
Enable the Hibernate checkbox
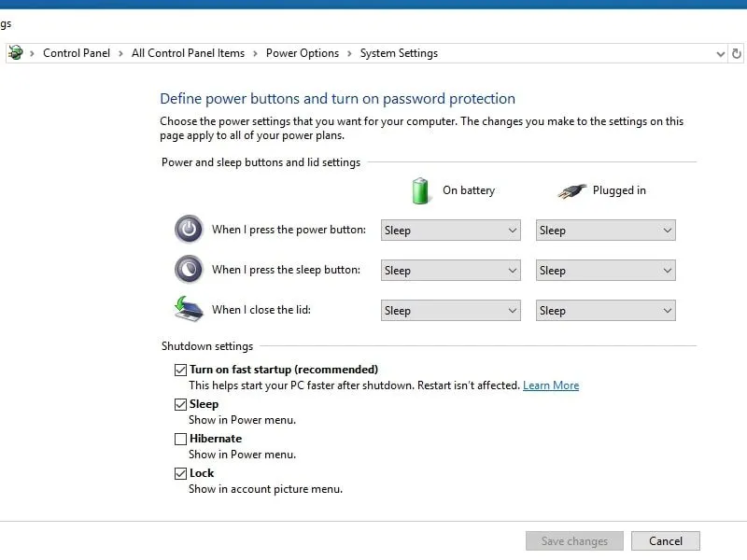pos(181,439)
